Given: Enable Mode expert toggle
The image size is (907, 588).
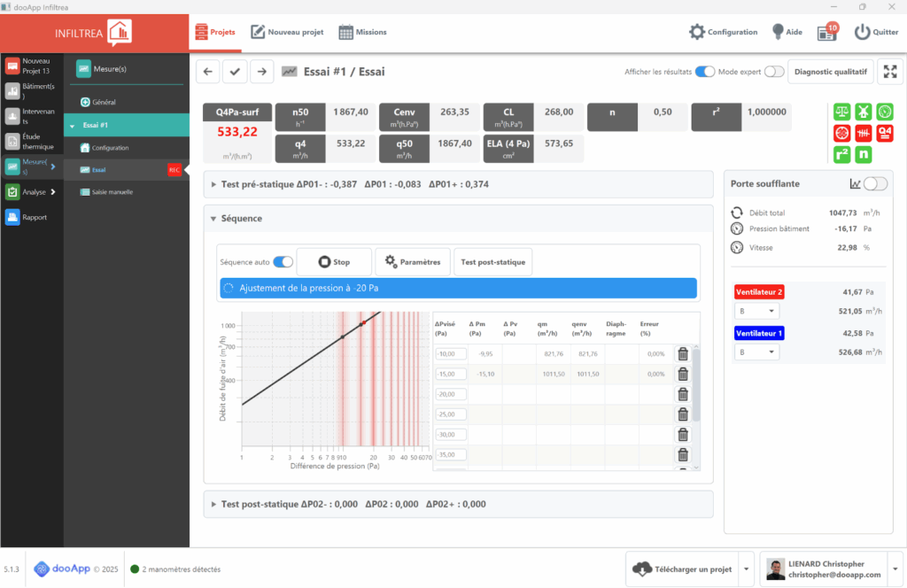Looking at the screenshot, I should click(x=774, y=72).
